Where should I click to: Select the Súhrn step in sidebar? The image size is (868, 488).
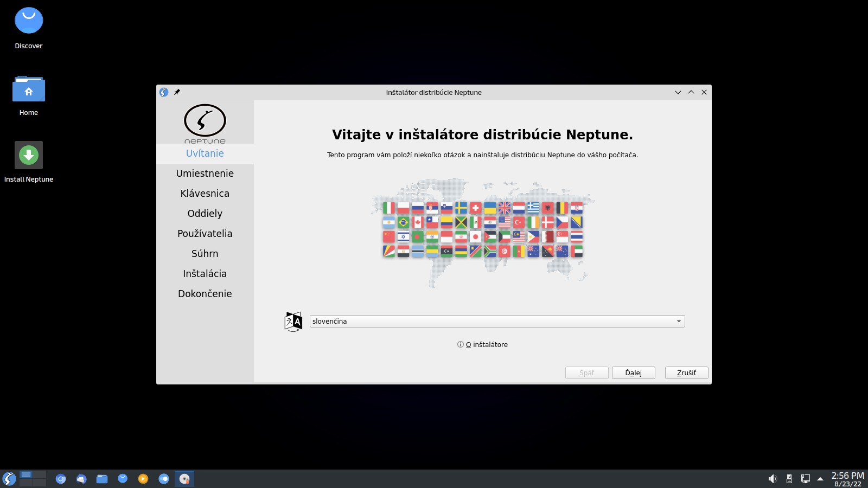point(205,254)
